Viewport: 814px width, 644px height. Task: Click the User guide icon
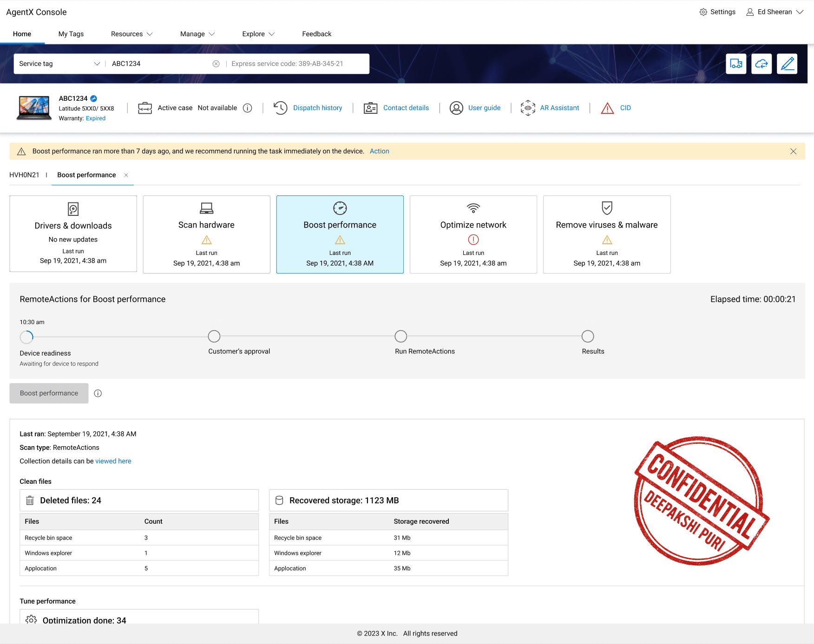pyautogui.click(x=456, y=108)
